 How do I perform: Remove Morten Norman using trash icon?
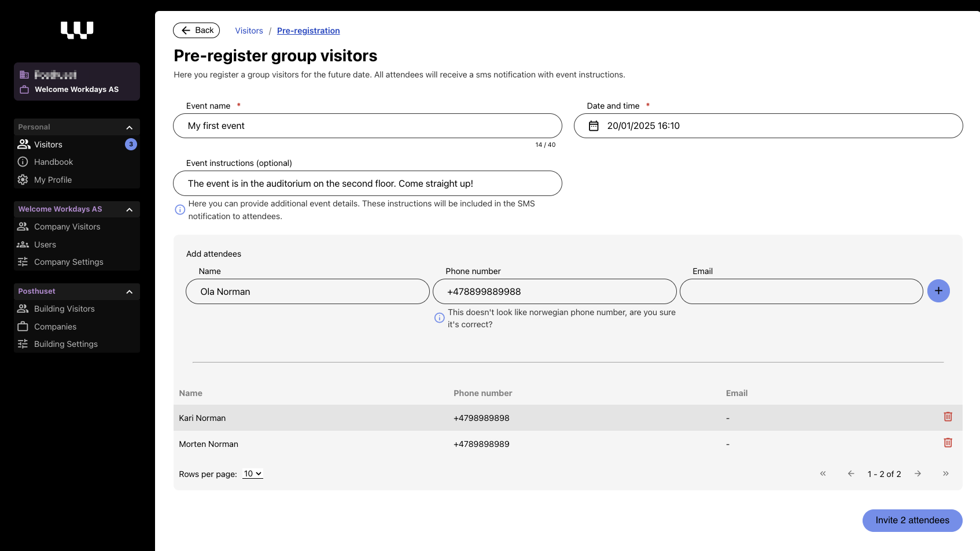point(948,443)
